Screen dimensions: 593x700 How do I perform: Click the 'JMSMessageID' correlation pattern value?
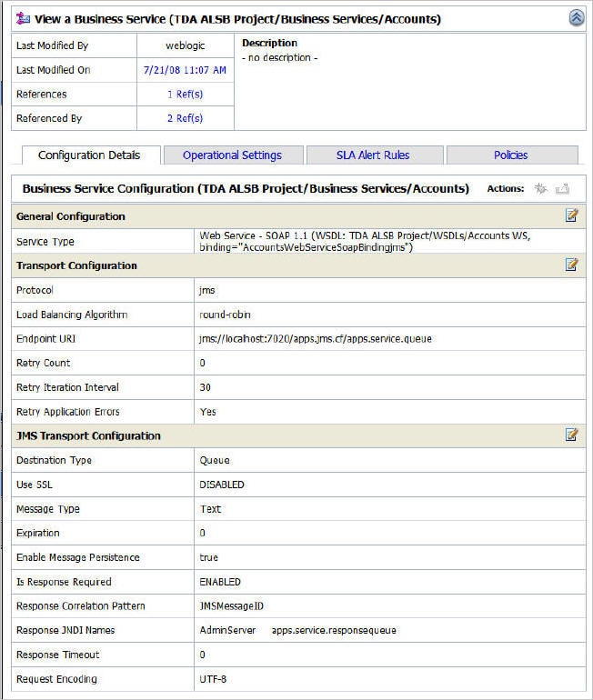232,606
